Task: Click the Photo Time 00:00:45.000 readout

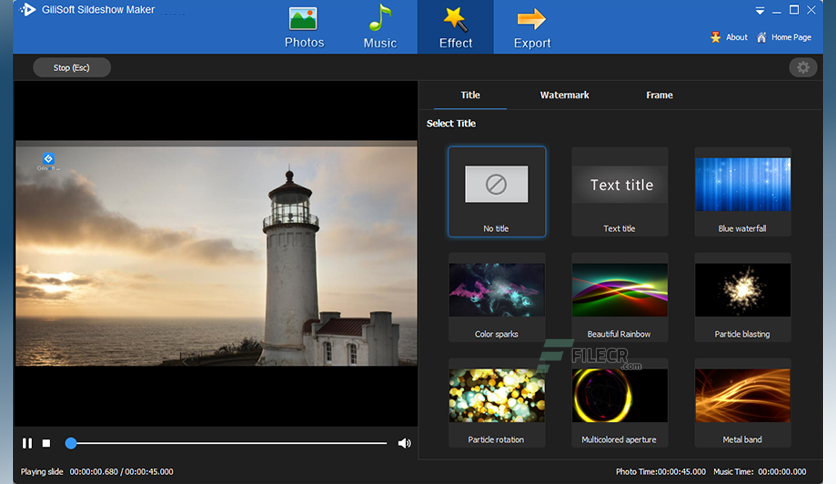Action: (x=661, y=472)
